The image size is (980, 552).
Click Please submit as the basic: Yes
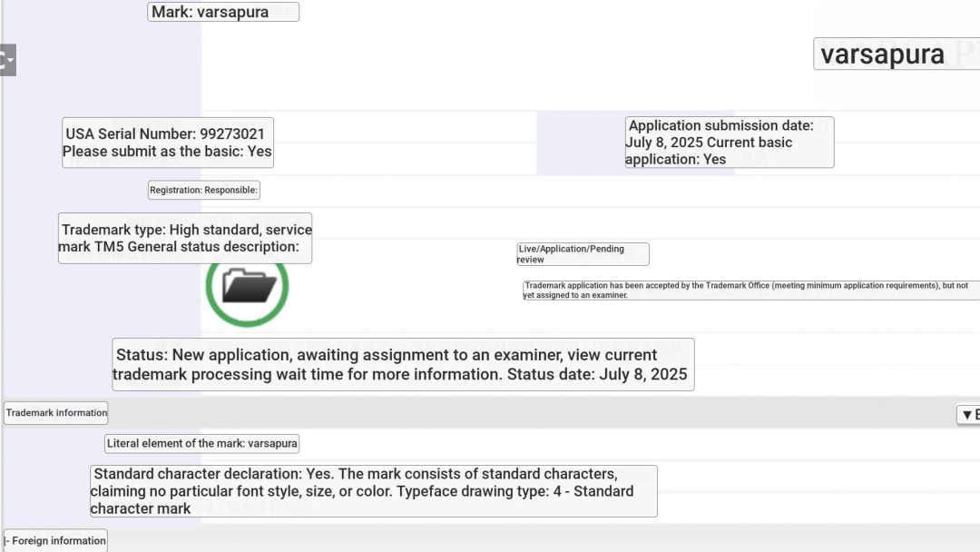pos(167,152)
